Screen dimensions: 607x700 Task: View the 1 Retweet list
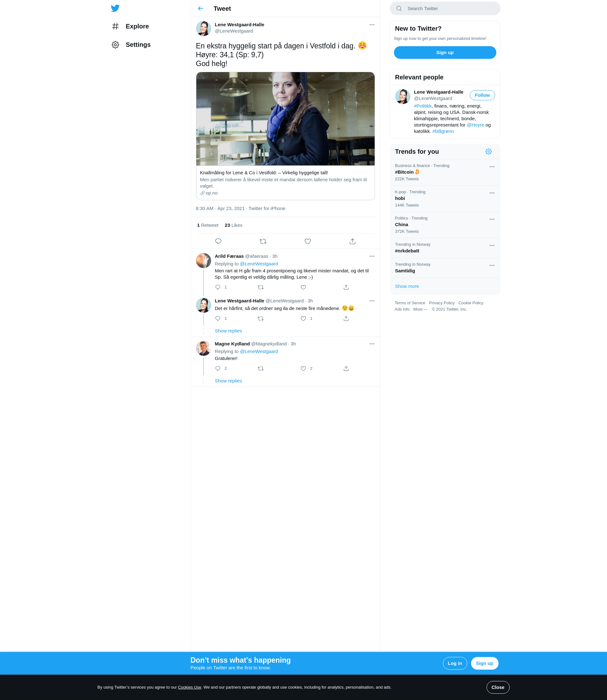click(x=208, y=225)
